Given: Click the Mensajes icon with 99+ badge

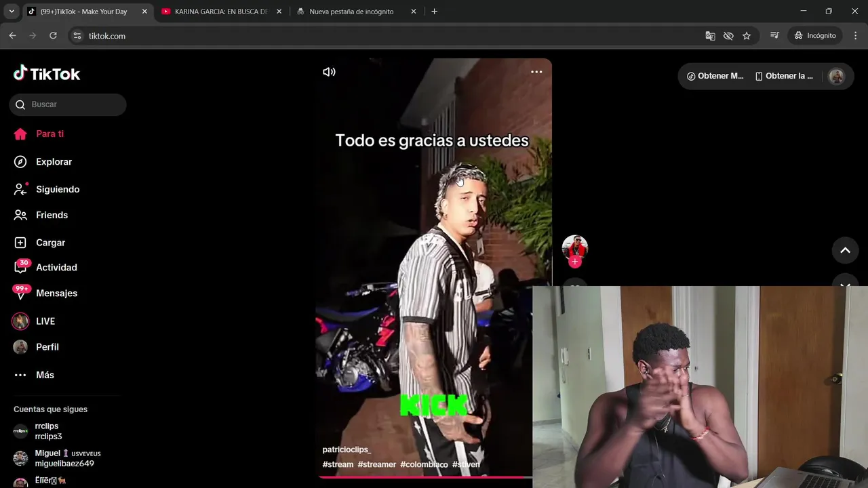Looking at the screenshot, I should click(x=21, y=292).
